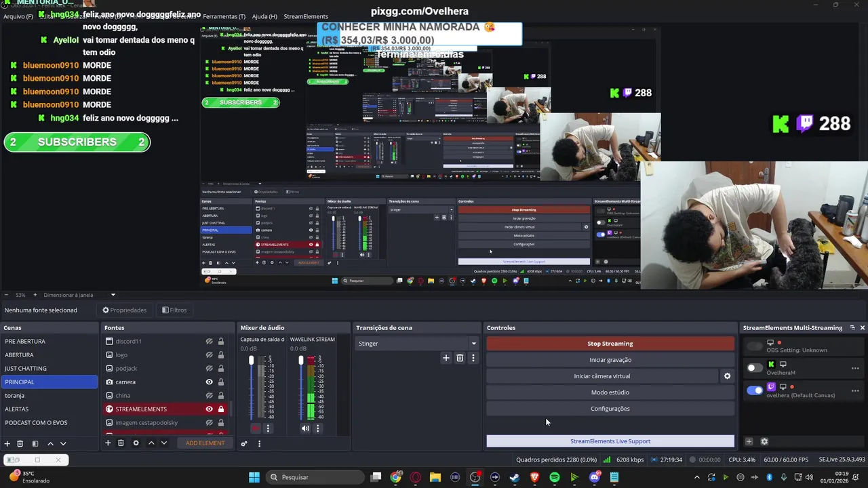
Task: Add a new source with the Fontes plus icon
Action: (108, 443)
